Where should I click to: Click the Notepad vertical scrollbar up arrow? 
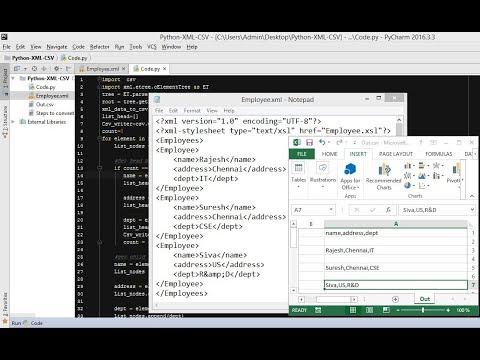tap(399, 120)
